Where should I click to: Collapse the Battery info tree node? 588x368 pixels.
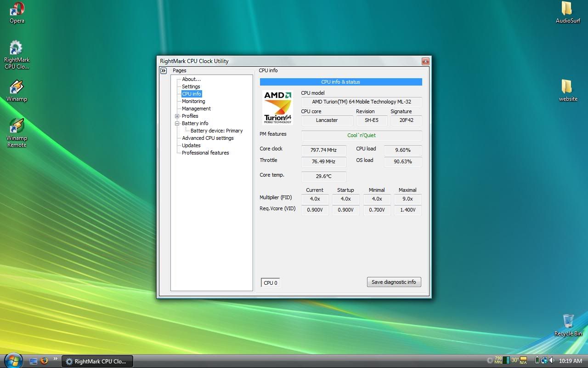(x=177, y=123)
